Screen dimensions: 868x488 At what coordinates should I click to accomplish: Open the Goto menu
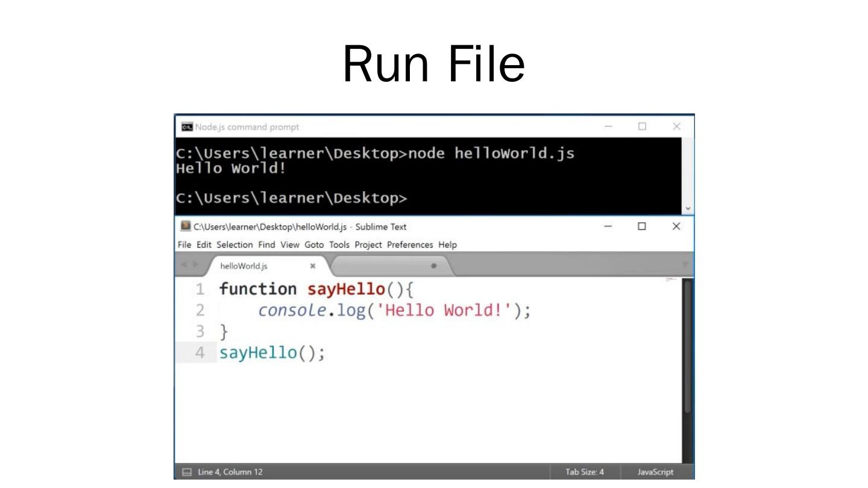(314, 245)
